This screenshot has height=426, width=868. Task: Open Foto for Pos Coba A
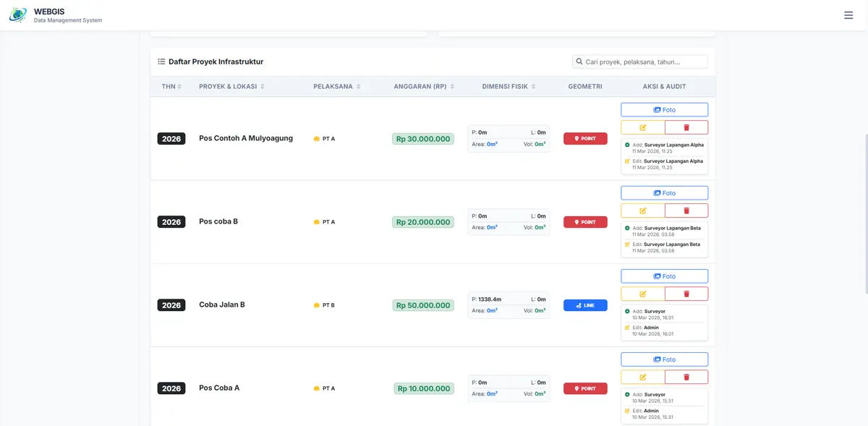click(x=664, y=359)
